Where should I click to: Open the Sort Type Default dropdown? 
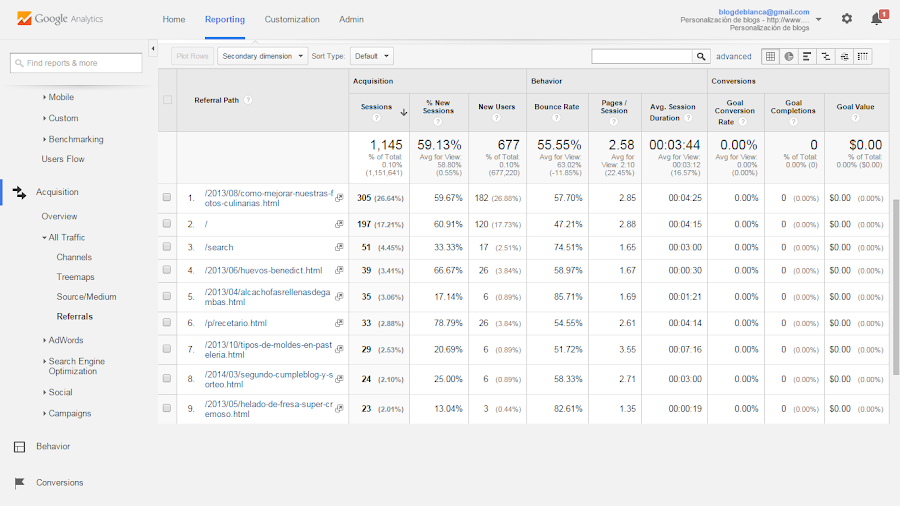pos(371,56)
